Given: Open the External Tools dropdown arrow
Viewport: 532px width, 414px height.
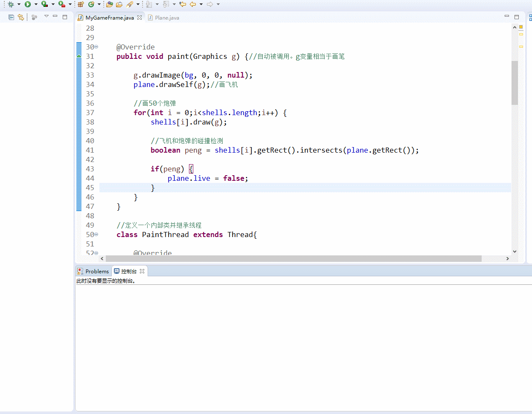Looking at the screenshot, I should [70, 4].
